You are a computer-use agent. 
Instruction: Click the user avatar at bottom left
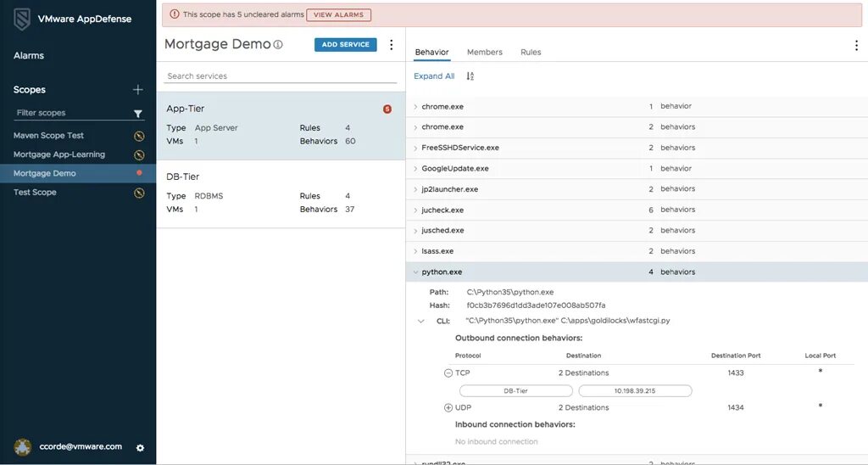(23, 447)
